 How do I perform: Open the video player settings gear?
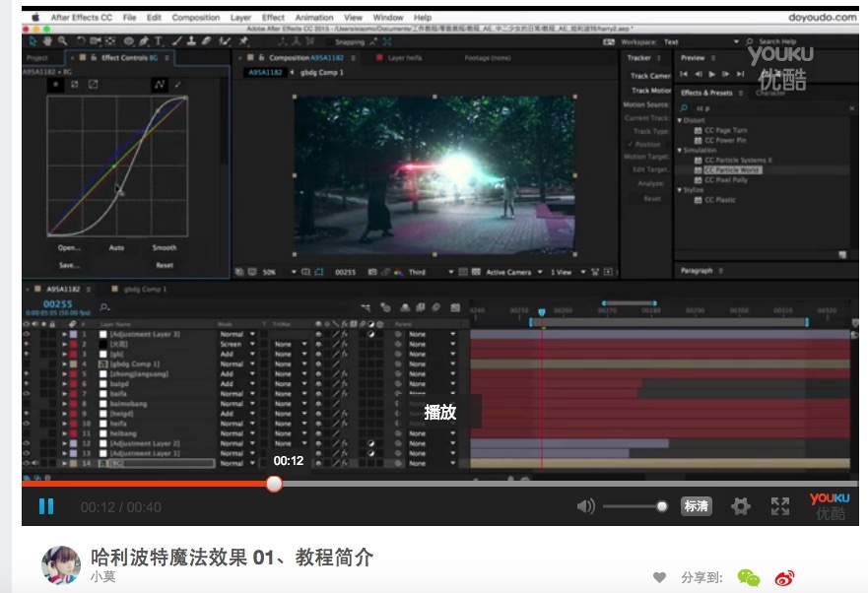coord(740,506)
